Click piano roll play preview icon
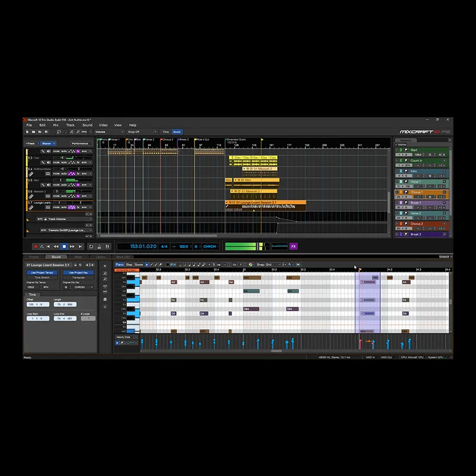 tap(105, 266)
